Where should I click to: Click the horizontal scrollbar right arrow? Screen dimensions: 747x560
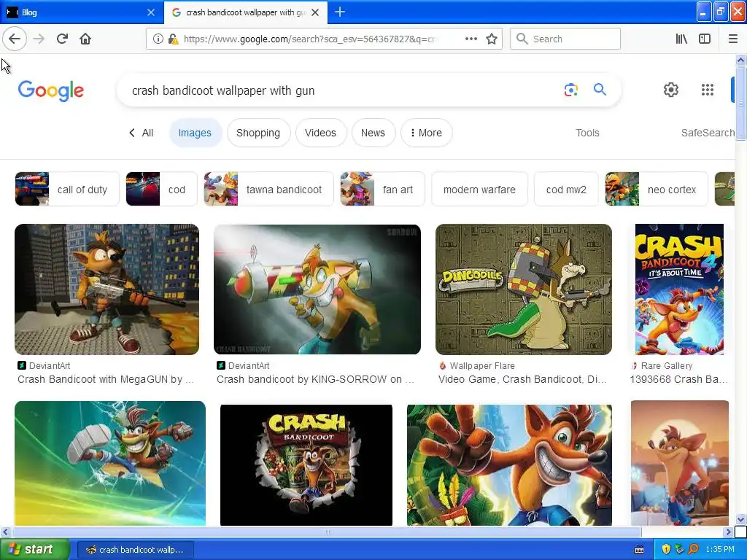coord(727,532)
